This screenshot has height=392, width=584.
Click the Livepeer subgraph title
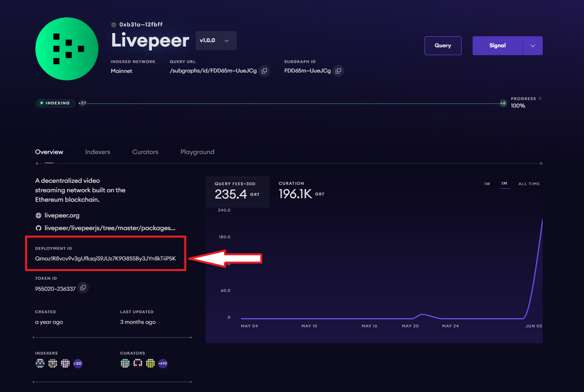click(150, 40)
